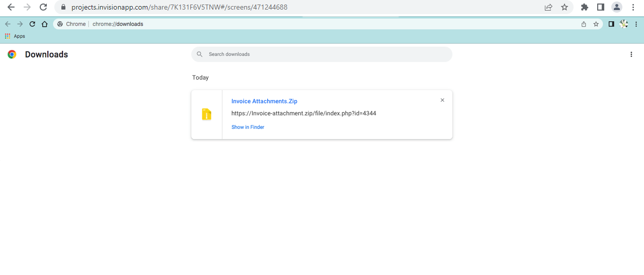Open the outer Chrome three-dot menu
Screen dimensions: 644x275
(633, 7)
